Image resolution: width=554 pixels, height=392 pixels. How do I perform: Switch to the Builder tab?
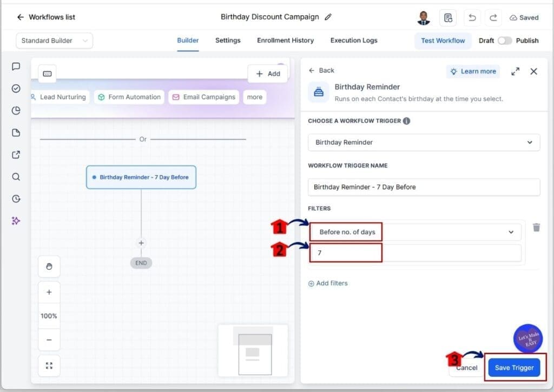coord(188,40)
